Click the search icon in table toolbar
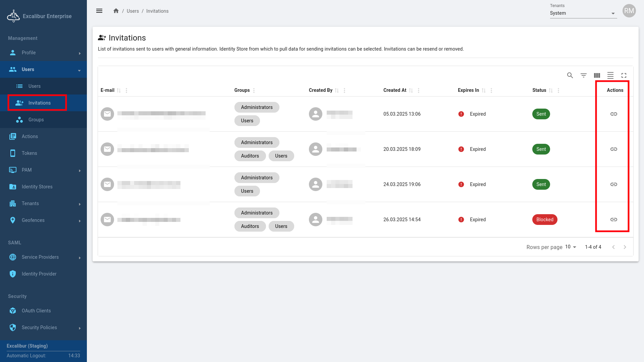The height and width of the screenshot is (362, 644). tap(570, 75)
